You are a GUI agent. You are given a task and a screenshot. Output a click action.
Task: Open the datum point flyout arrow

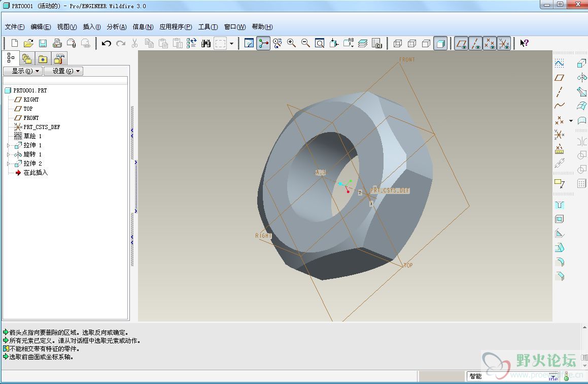click(x=571, y=120)
